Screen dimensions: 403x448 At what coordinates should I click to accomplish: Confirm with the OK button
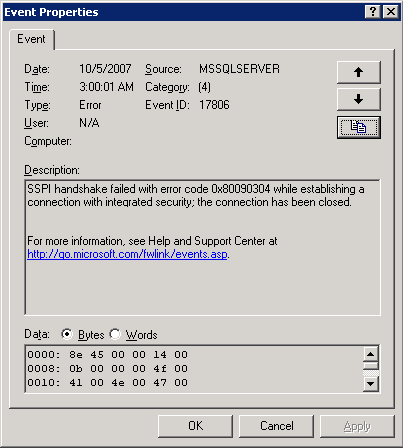[x=195, y=426]
